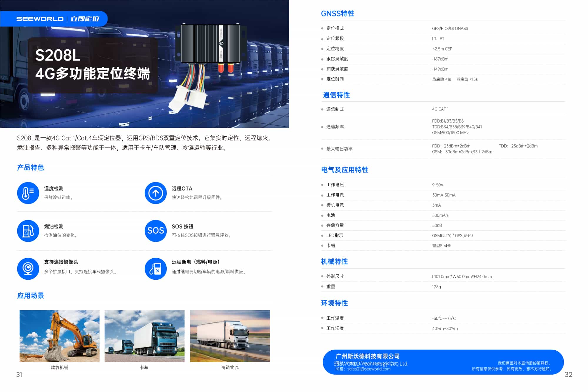Click the remote OTA upload arrow icon

click(x=156, y=193)
